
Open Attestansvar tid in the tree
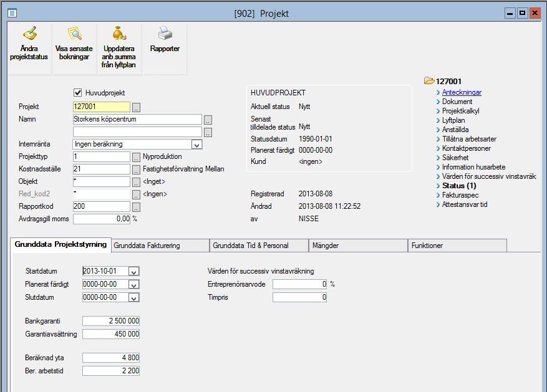465,204
